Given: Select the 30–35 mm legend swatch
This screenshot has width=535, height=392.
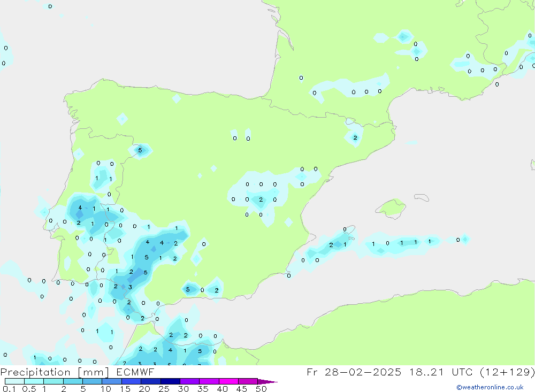Looking at the screenshot, I should click(x=190, y=381).
